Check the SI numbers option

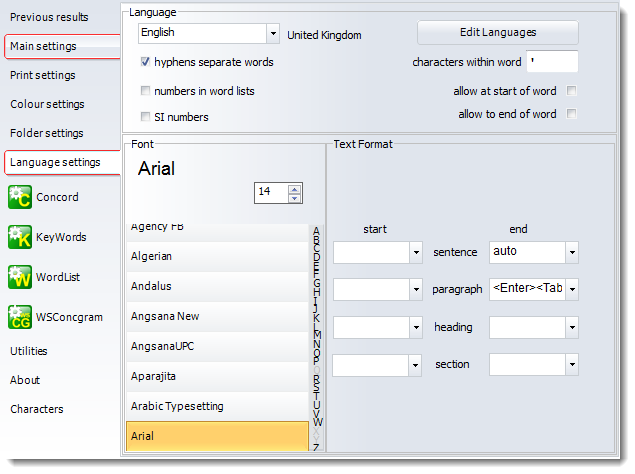point(146,117)
